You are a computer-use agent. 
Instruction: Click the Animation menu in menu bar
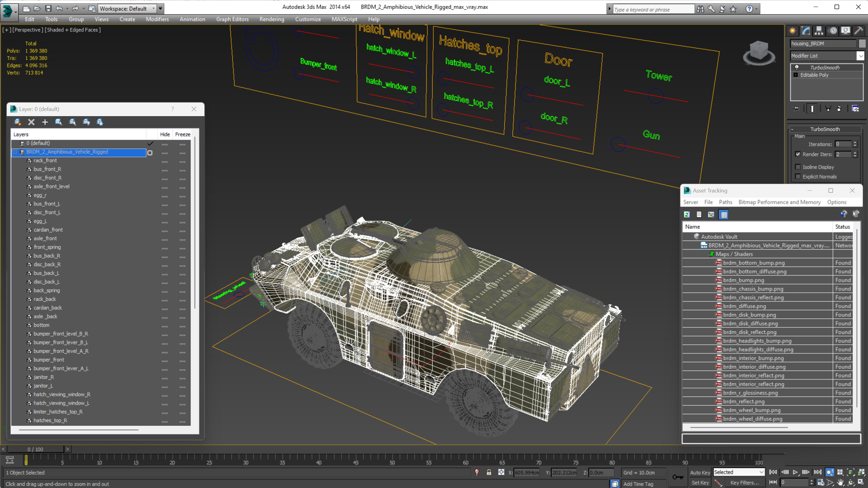(192, 19)
